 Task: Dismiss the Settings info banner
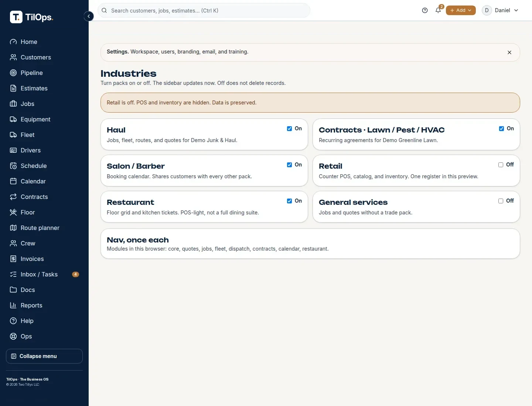point(509,52)
